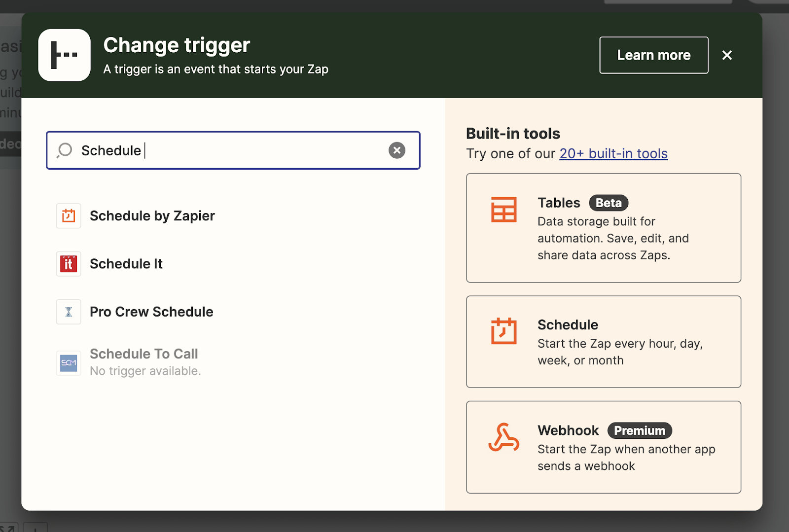Pick Pro Crew Schedule from the list
Image resolution: width=789 pixels, height=532 pixels.
[x=151, y=312]
